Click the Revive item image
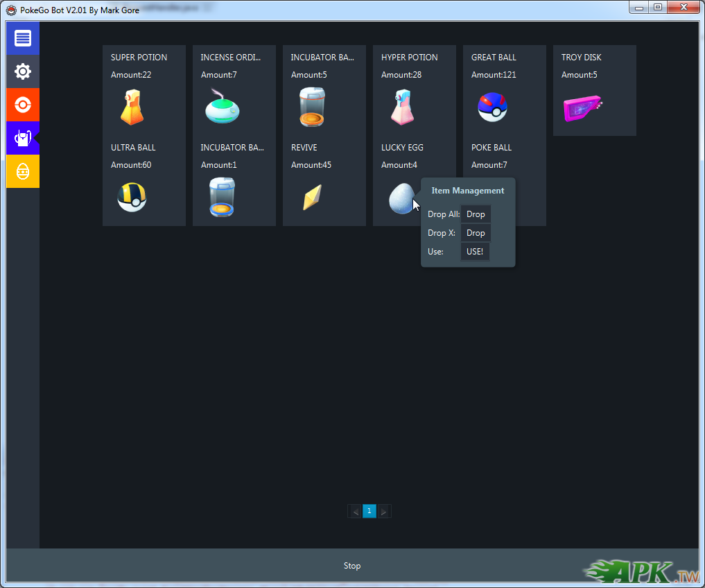This screenshot has height=588, width=705. [x=313, y=197]
